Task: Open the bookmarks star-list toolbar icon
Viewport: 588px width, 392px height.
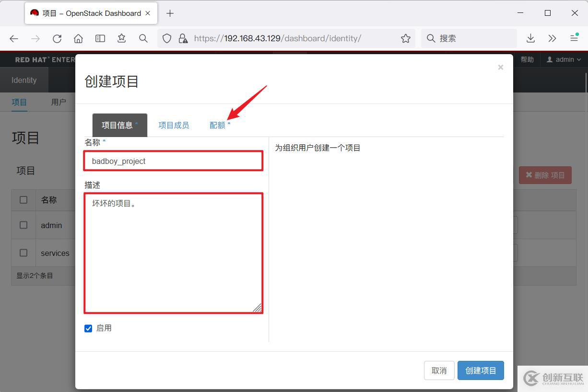Action: (x=122, y=38)
